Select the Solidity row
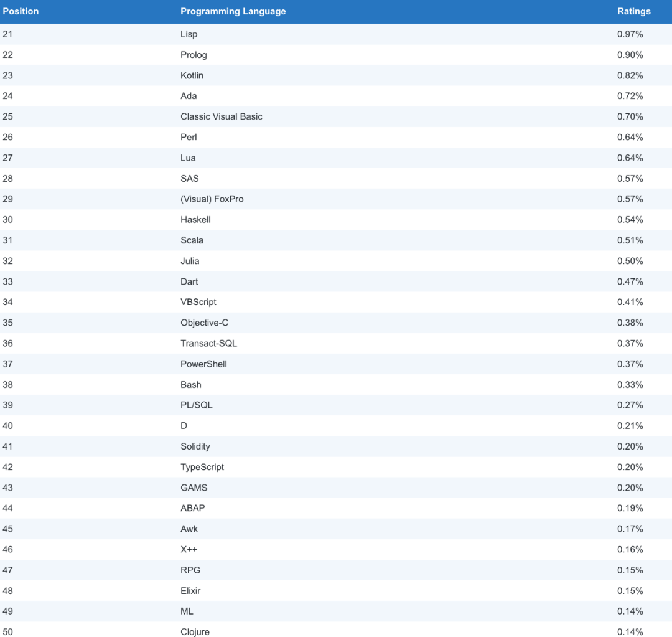 pyautogui.click(x=336, y=446)
